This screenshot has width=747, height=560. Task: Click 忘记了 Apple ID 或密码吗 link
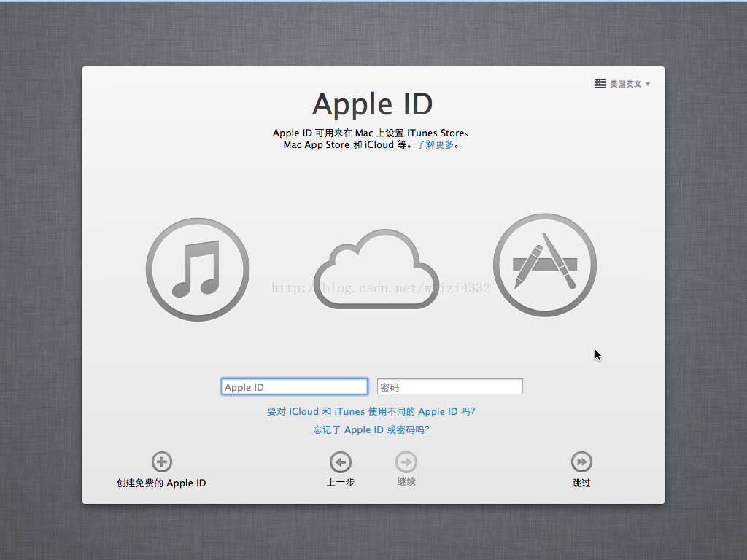click(371, 429)
